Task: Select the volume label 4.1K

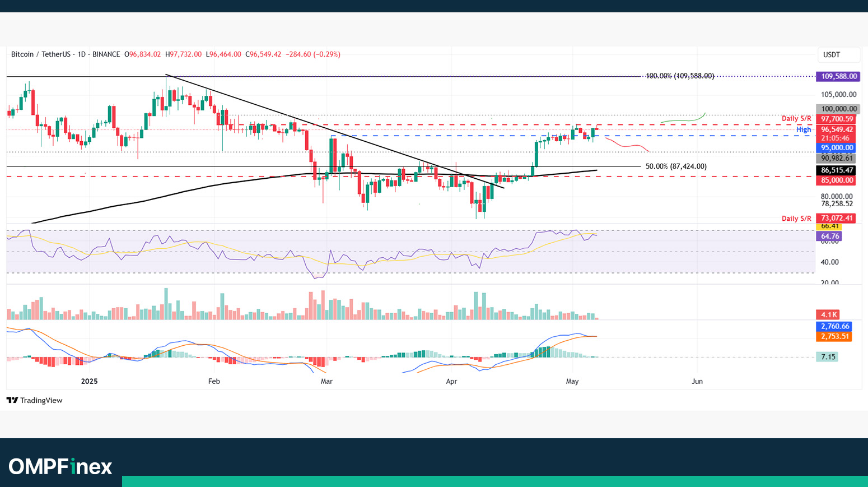Action: point(827,314)
